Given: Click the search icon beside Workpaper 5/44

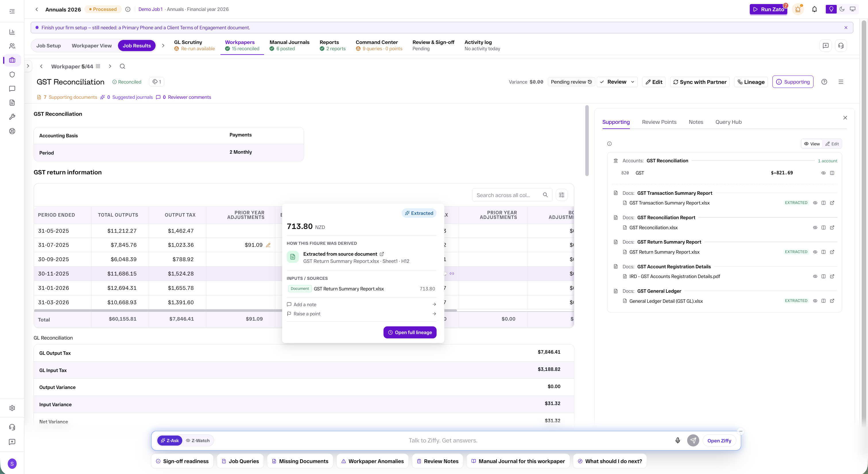Looking at the screenshot, I should click(122, 66).
